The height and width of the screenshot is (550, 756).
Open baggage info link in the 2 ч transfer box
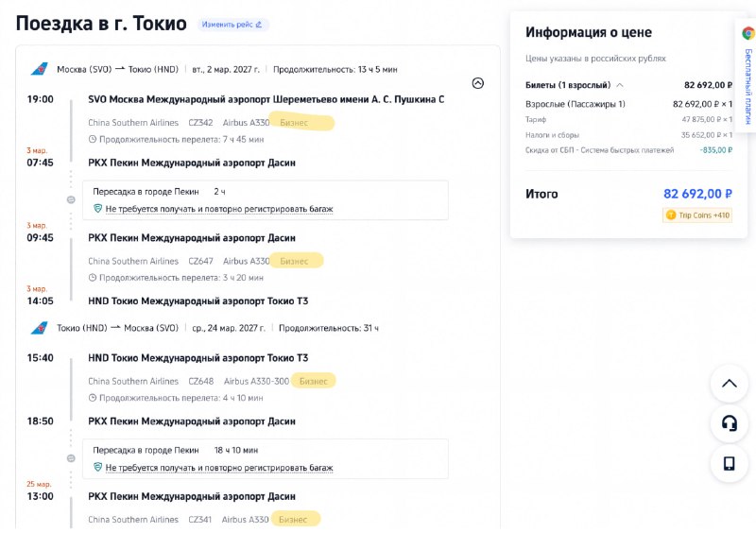[x=219, y=209]
